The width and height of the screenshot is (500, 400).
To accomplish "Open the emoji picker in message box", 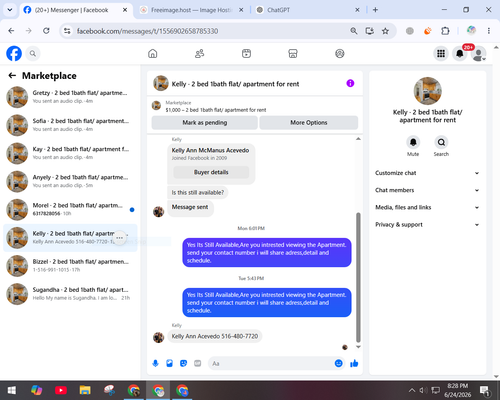I will click(338, 363).
